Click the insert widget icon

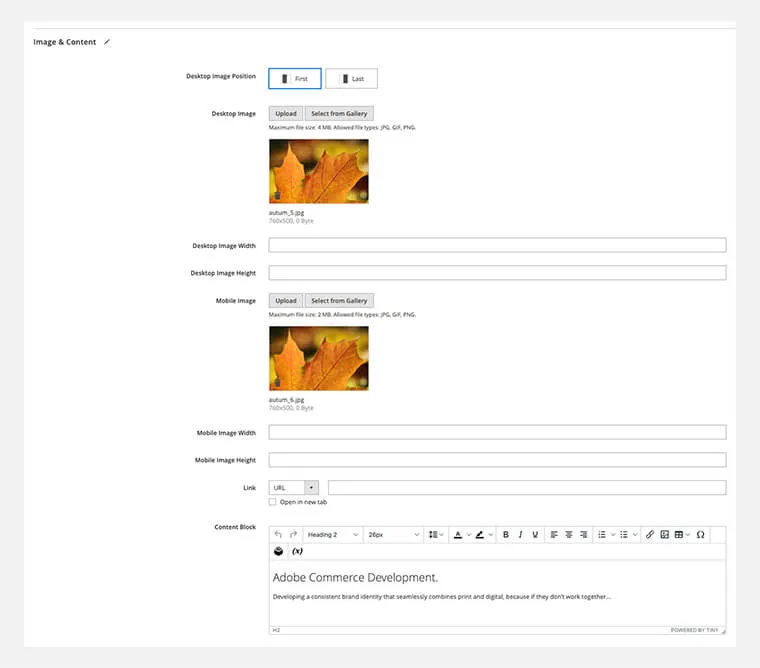point(278,551)
